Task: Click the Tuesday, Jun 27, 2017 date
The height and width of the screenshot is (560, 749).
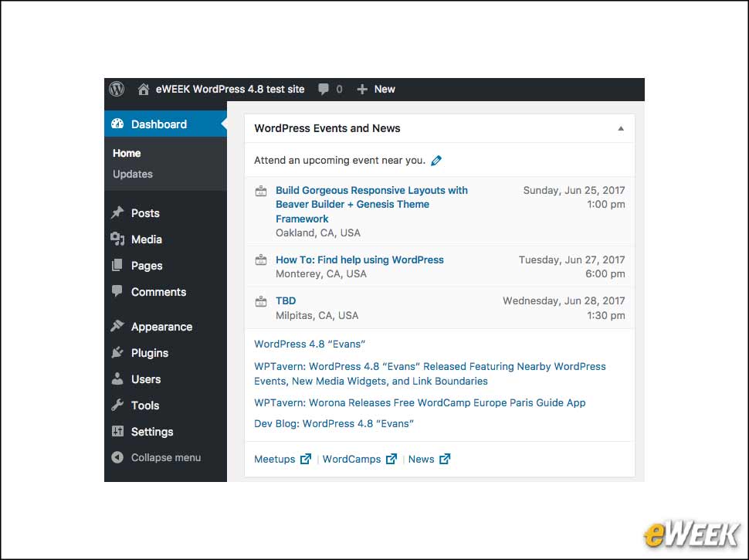Action: click(x=571, y=260)
